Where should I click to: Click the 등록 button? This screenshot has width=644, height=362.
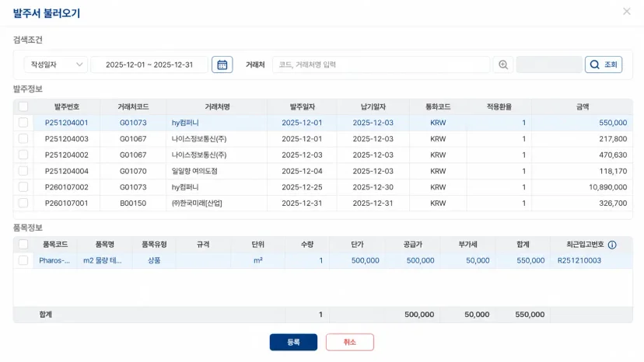coord(293,343)
